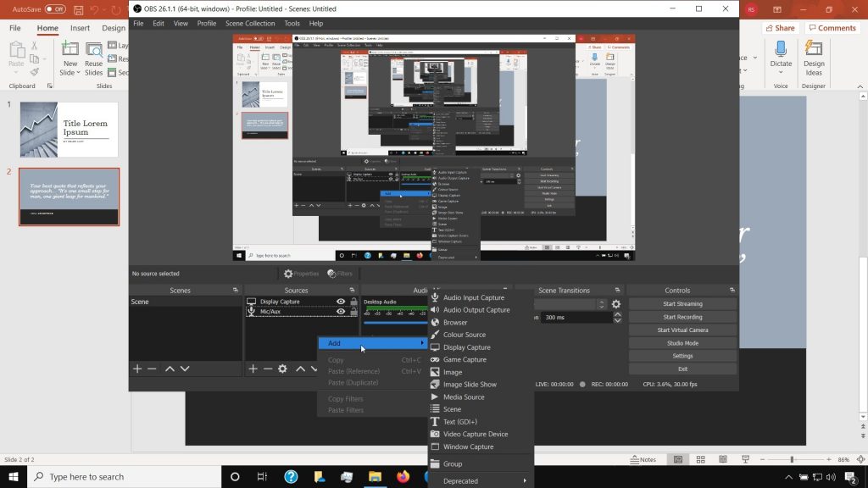Screen dimensions: 868x488
Task: Open Ribbon Display Options in PowerPoint
Action: pyautogui.click(x=777, y=9)
